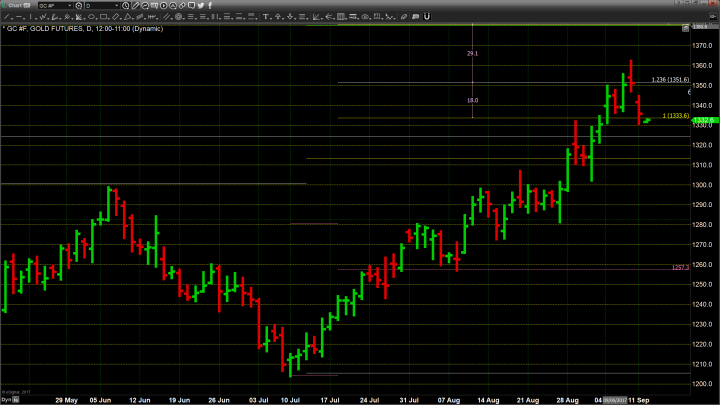Click the Facebook share icon
The width and height of the screenshot is (720, 405).
pos(210,6)
